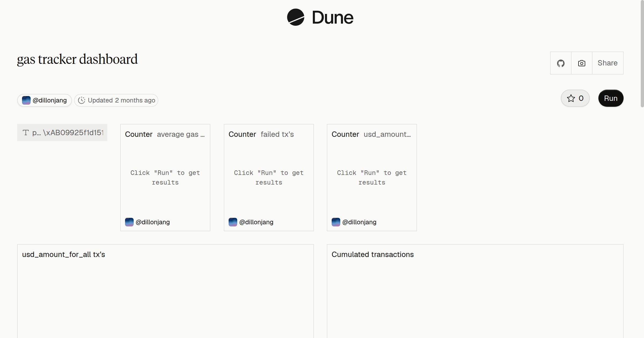The height and width of the screenshot is (338, 644).
Task: Open Cumulated transactions chart title
Action: tap(372, 254)
